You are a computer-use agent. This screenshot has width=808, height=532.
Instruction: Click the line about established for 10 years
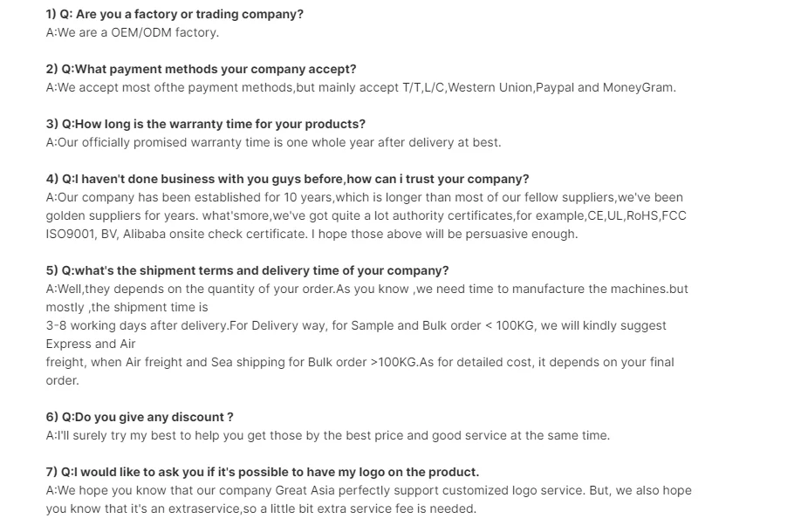coord(364,197)
